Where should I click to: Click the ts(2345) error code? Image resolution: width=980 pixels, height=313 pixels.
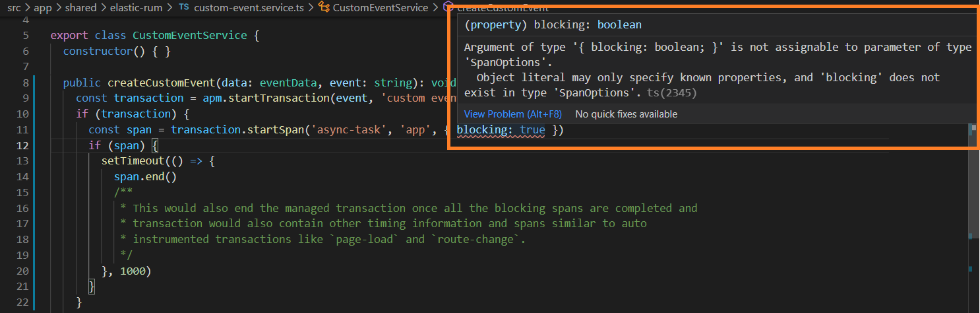pyautogui.click(x=672, y=92)
